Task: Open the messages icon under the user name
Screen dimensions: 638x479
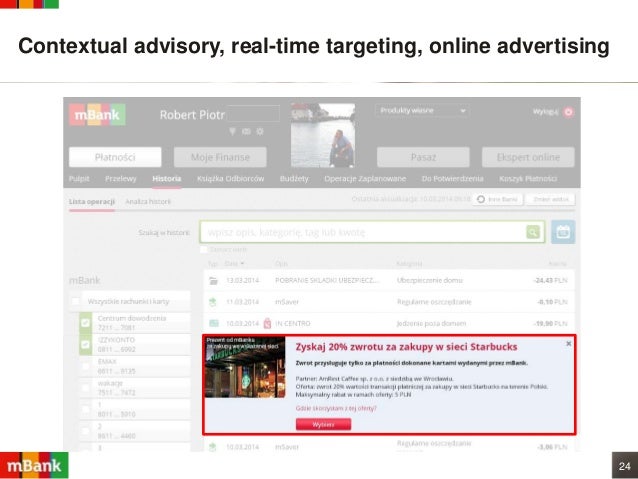Action: [246, 131]
